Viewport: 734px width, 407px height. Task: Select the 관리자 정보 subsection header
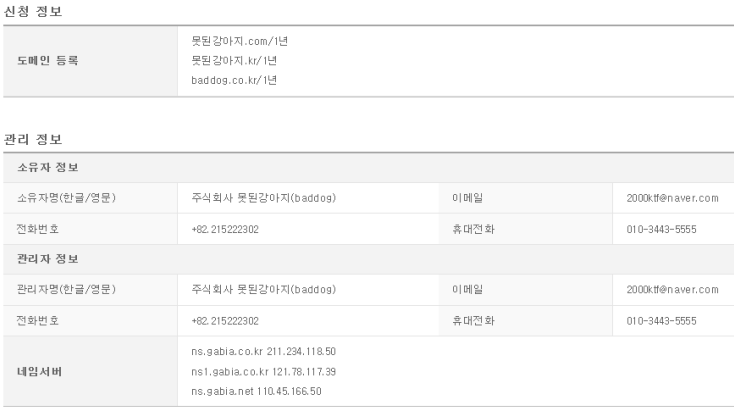(x=48, y=259)
